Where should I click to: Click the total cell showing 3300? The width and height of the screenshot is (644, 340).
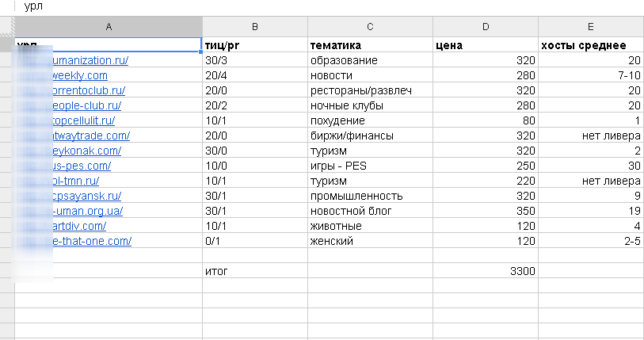[485, 271]
